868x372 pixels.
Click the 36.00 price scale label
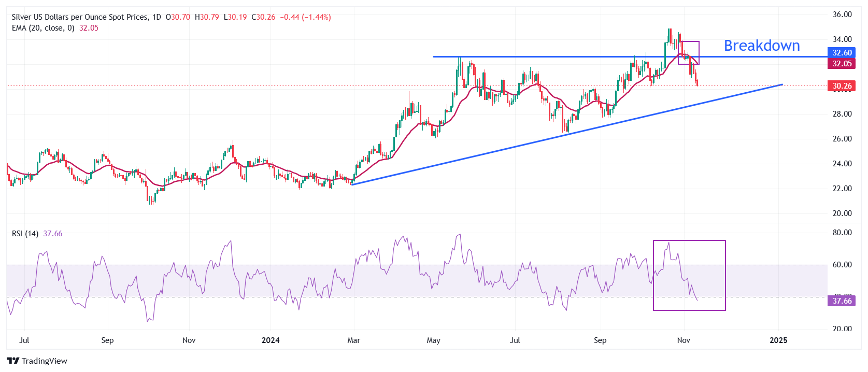842,15
